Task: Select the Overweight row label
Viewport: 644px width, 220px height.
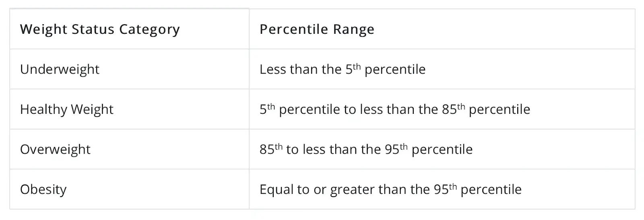Action: pyautogui.click(x=55, y=149)
